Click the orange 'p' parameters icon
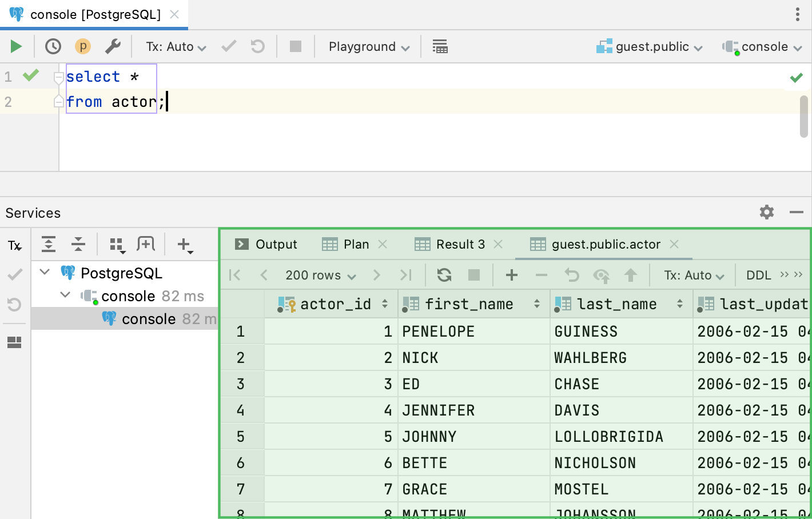Image resolution: width=812 pixels, height=519 pixels. click(83, 46)
